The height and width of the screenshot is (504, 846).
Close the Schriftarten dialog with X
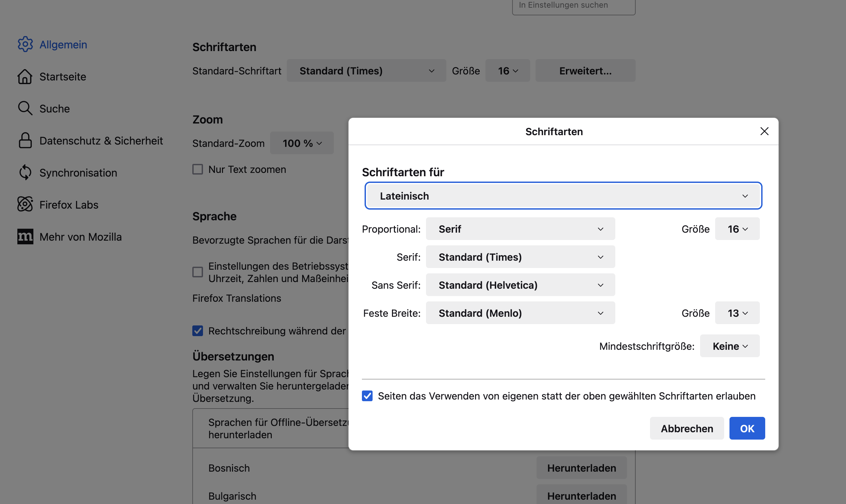764,131
